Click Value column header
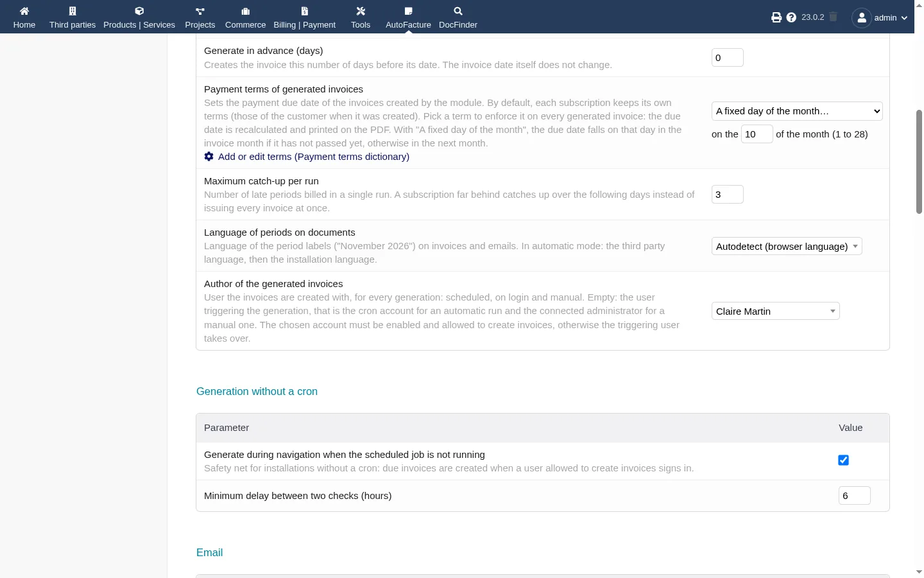The height and width of the screenshot is (578, 924). click(850, 428)
